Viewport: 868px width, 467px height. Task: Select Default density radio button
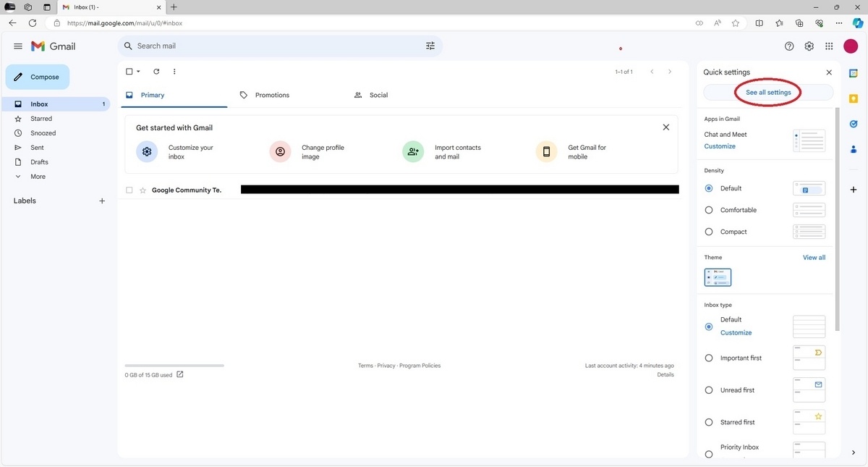pyautogui.click(x=709, y=188)
